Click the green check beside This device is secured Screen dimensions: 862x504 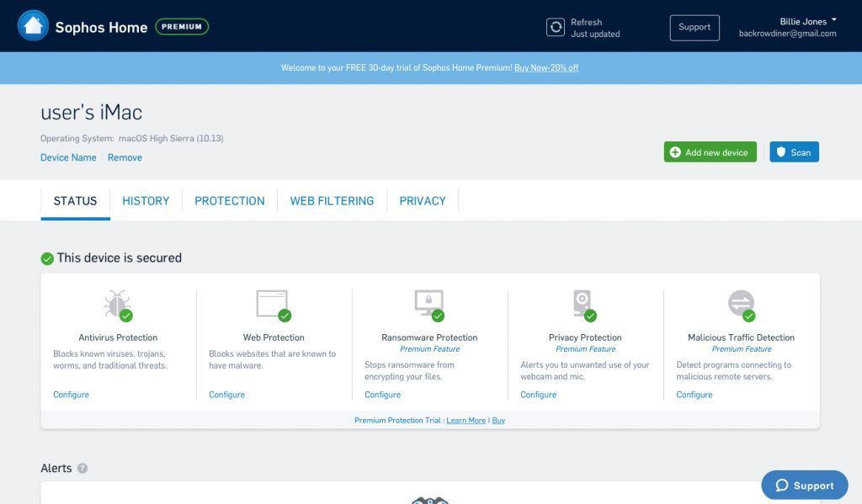point(47,258)
